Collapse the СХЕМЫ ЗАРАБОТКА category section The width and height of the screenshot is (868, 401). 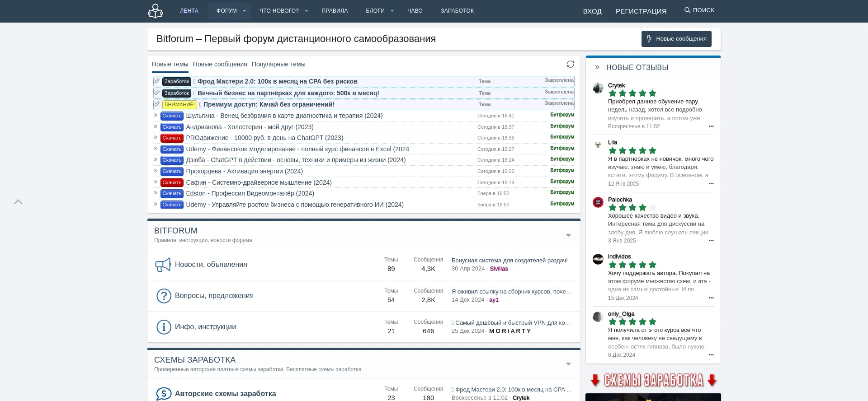coord(569,364)
